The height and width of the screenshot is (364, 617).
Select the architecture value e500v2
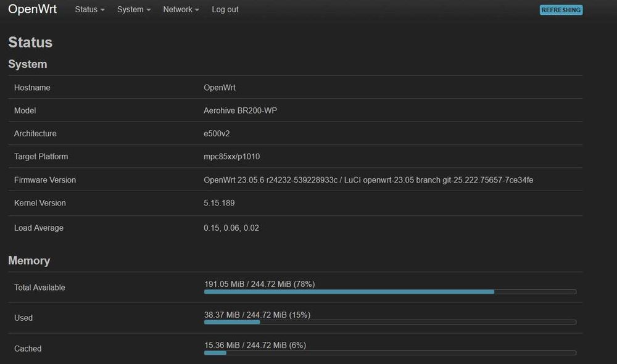tap(217, 133)
